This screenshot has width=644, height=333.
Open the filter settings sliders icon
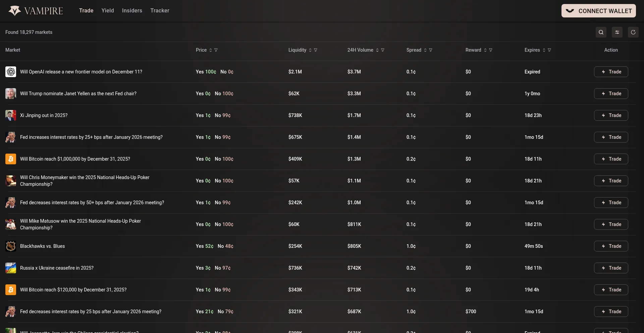pyautogui.click(x=617, y=32)
